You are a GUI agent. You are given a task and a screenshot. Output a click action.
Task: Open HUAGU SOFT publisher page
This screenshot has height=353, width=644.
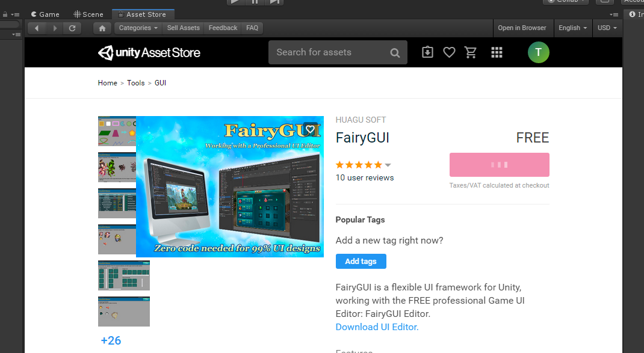pos(361,120)
